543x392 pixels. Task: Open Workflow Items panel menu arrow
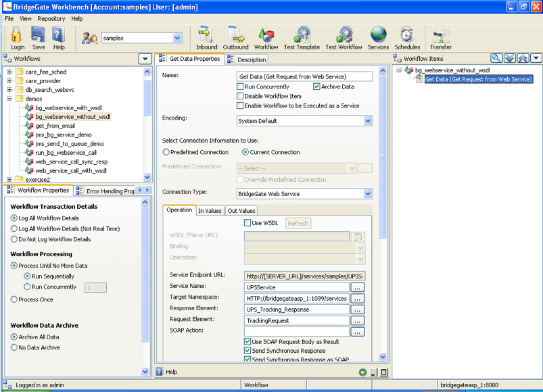click(536, 58)
